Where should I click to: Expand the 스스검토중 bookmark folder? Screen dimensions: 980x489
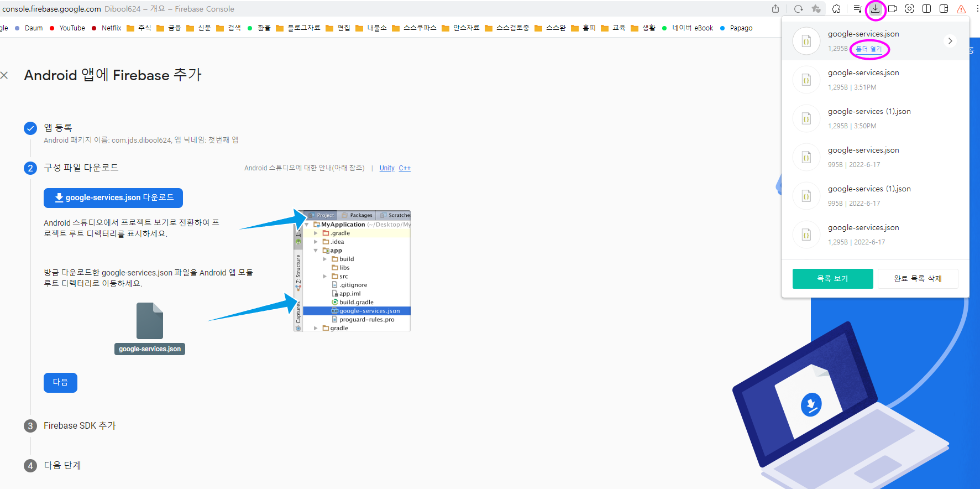(507, 28)
